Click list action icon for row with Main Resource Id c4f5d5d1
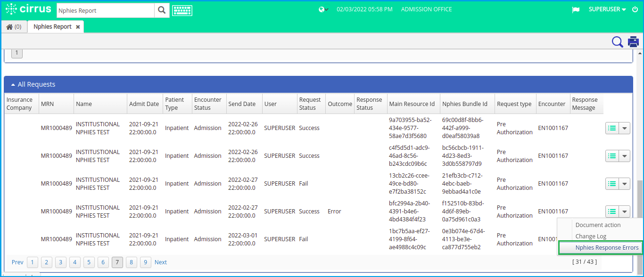This screenshot has height=277, width=644. (611, 156)
